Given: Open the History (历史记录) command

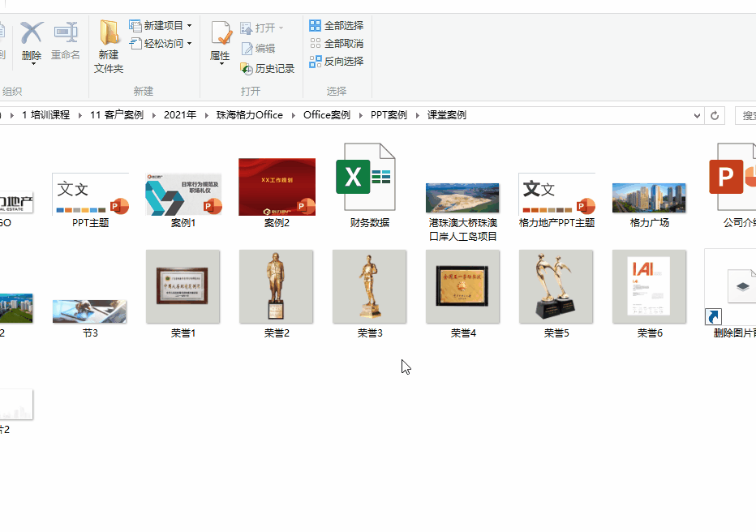Looking at the screenshot, I should click(268, 69).
